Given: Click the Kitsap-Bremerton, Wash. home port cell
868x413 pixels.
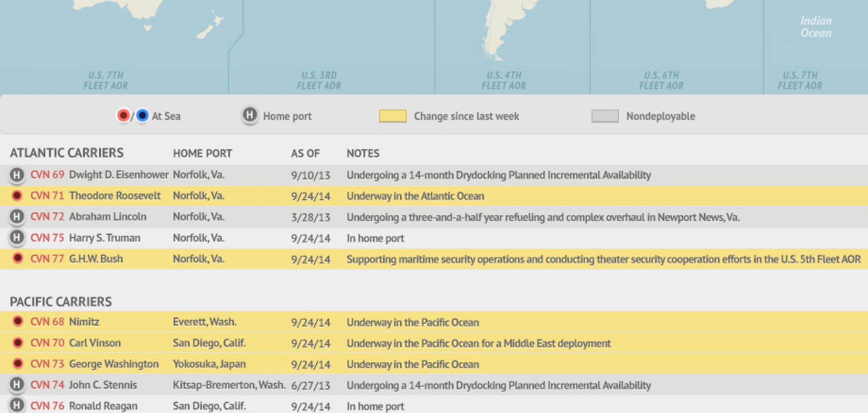Looking at the screenshot, I should coord(229,385).
